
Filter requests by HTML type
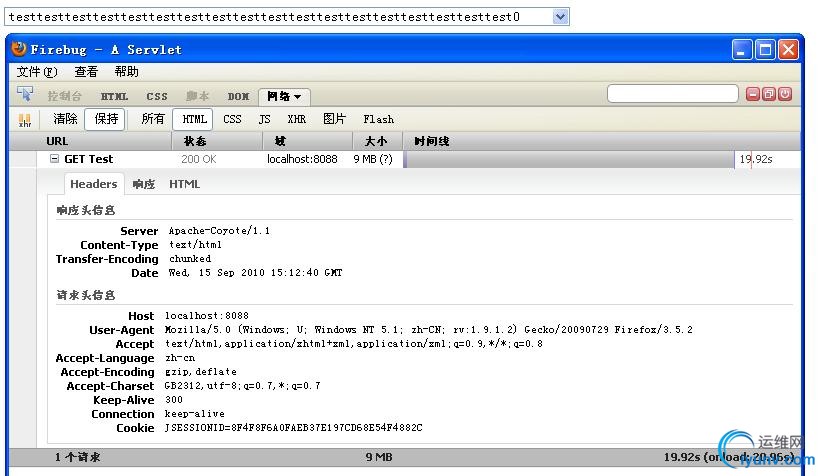click(x=193, y=119)
